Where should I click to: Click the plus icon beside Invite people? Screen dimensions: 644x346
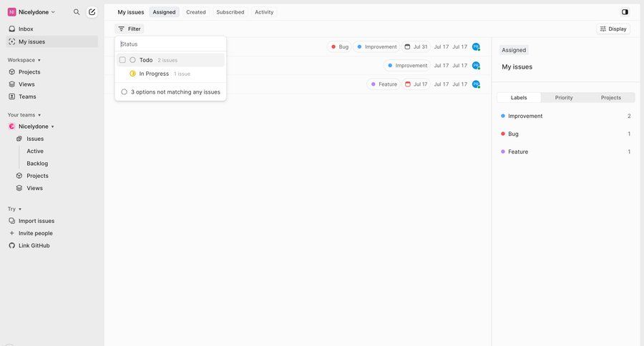coord(12,233)
